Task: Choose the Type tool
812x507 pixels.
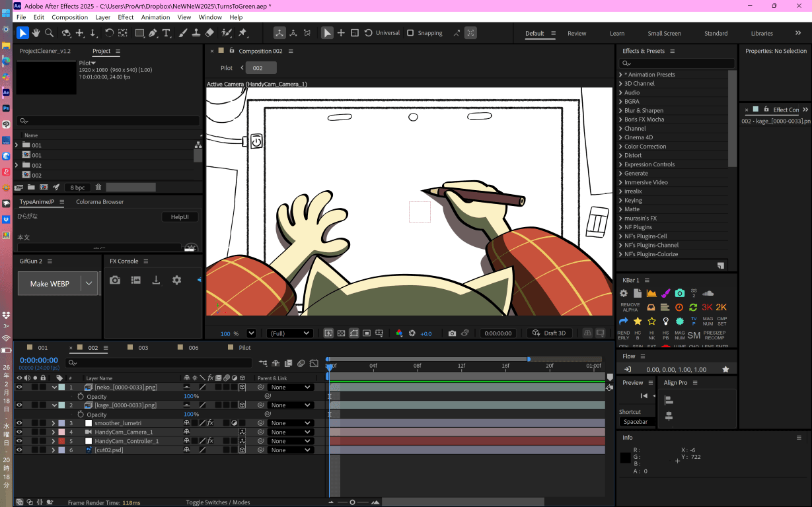Action: click(166, 33)
